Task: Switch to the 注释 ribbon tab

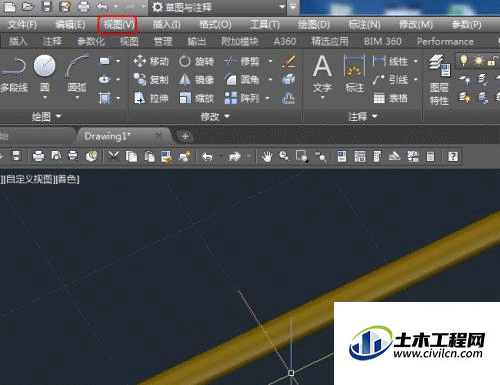Action: [x=52, y=42]
